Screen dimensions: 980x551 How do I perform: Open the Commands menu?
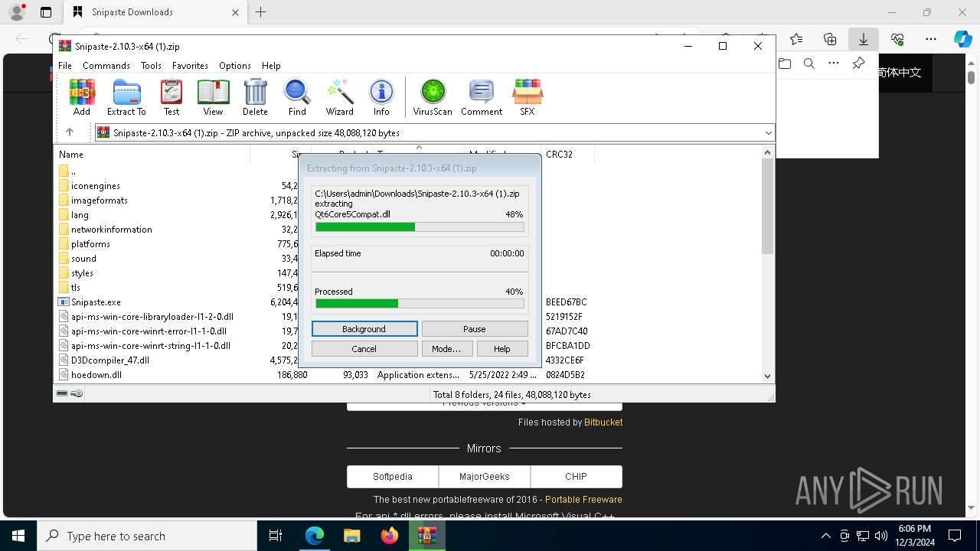[x=106, y=66]
